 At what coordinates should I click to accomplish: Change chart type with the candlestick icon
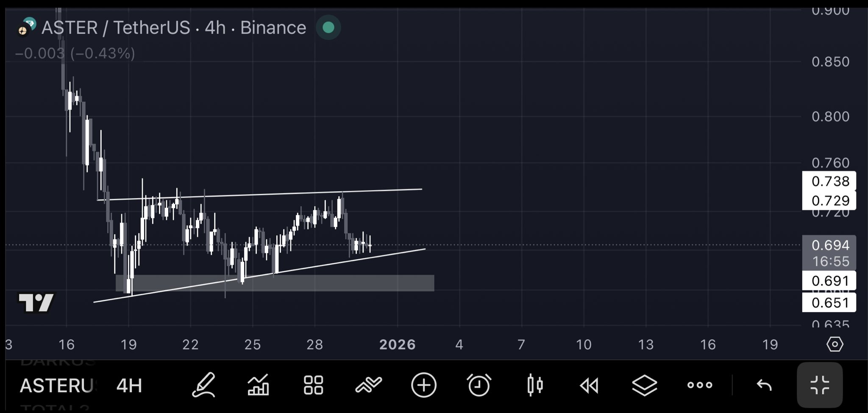click(x=534, y=385)
